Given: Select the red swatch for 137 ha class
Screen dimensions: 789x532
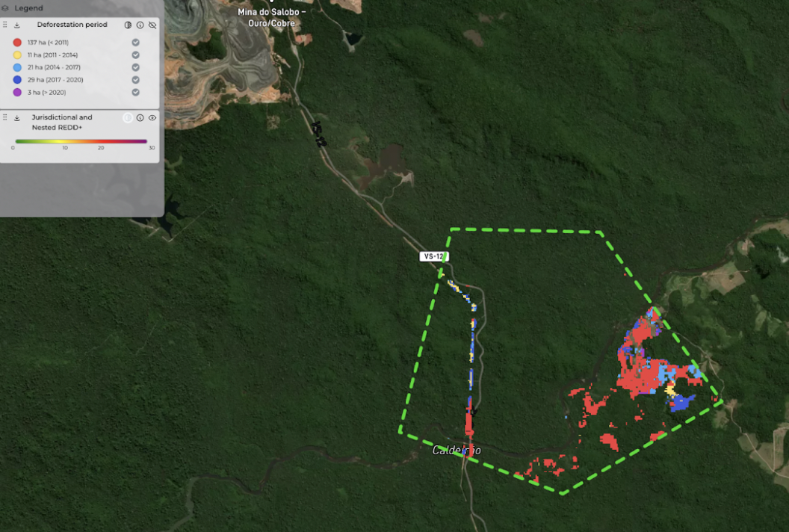Looking at the screenshot, I should tap(16, 43).
